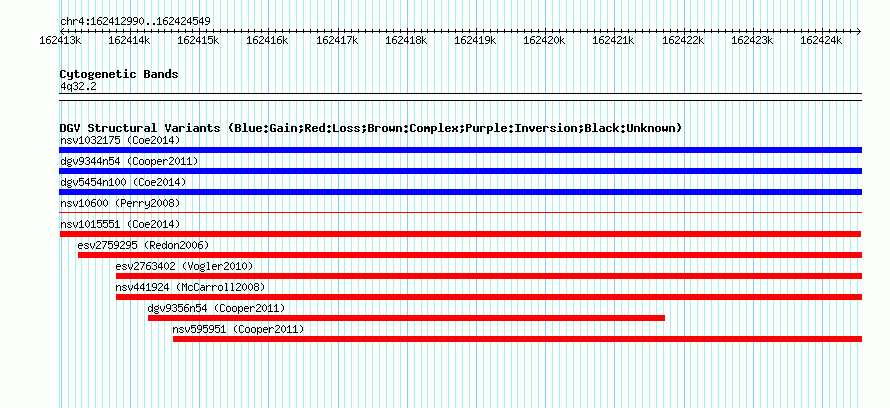Click the 162414k ruler label
The height and width of the screenshot is (408, 890).
coord(129,41)
